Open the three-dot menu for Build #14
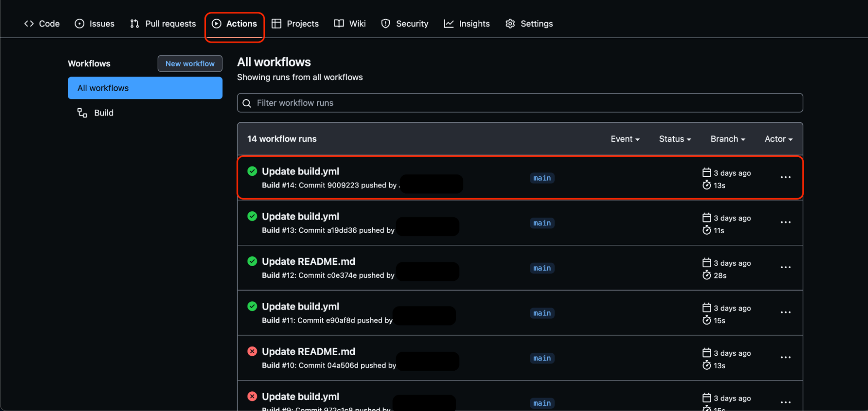Image resolution: width=868 pixels, height=411 pixels. pyautogui.click(x=785, y=177)
